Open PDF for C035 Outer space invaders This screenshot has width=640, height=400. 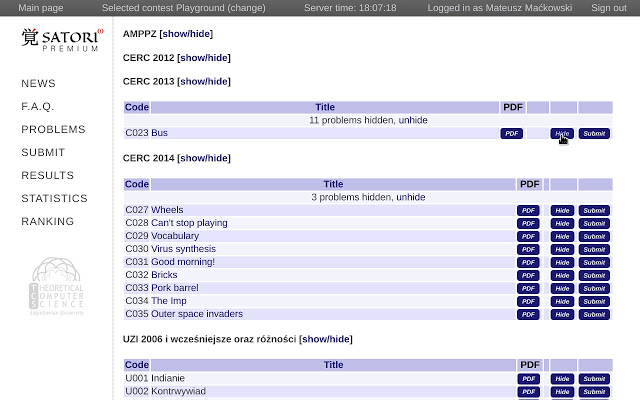pos(528,314)
